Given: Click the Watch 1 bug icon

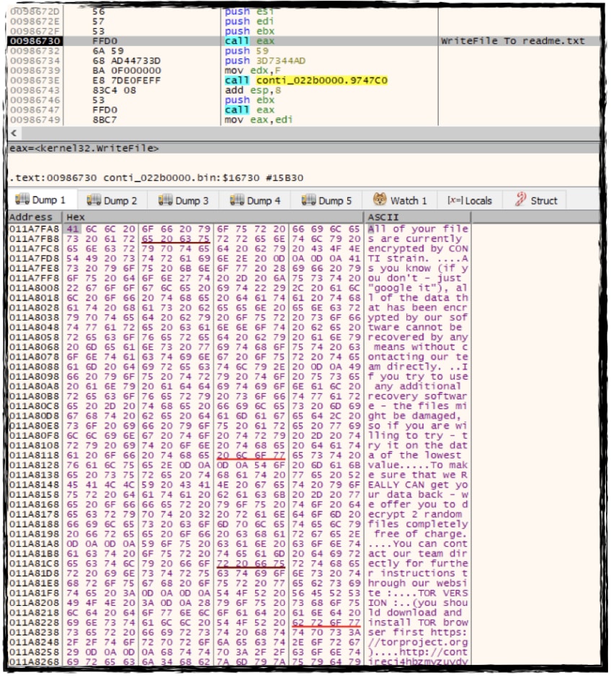Looking at the screenshot, I should (380, 200).
